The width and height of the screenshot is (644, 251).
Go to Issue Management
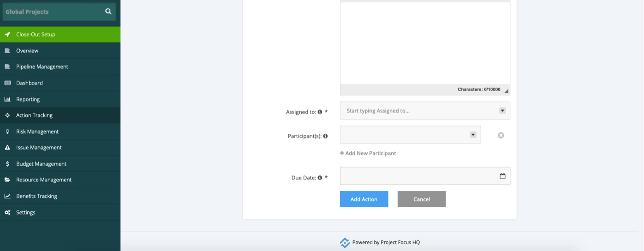click(x=60, y=148)
